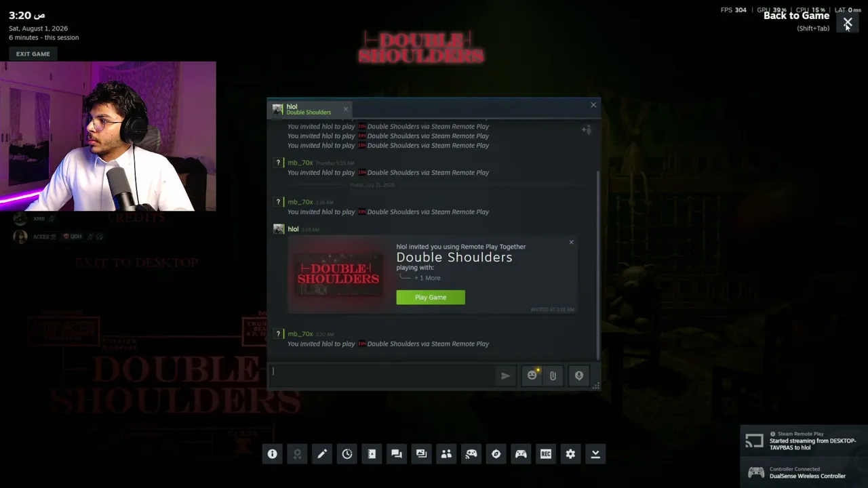This screenshot has height=488, width=868.
Task: Click the 'Double Shoulders' invite card title
Action: (x=454, y=258)
